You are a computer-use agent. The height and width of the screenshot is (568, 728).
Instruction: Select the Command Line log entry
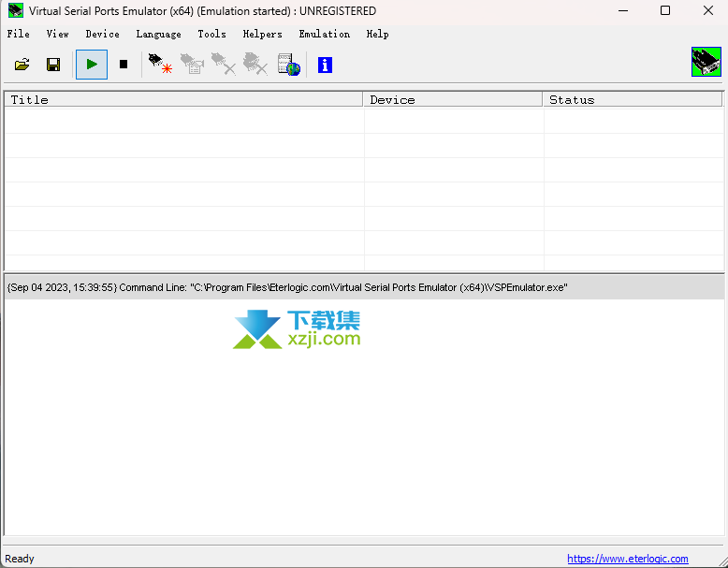(x=364, y=287)
